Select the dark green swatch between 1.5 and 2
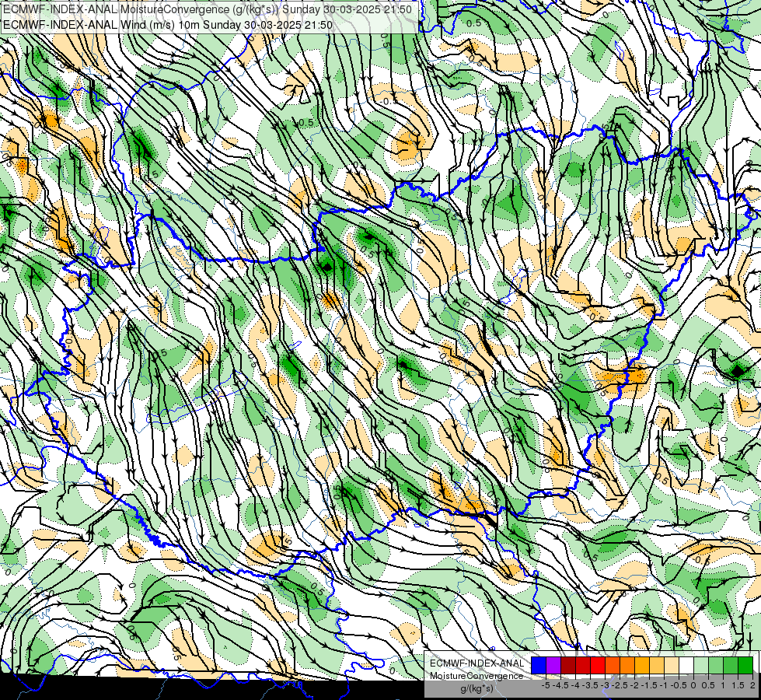761x700 pixels. coord(745,666)
